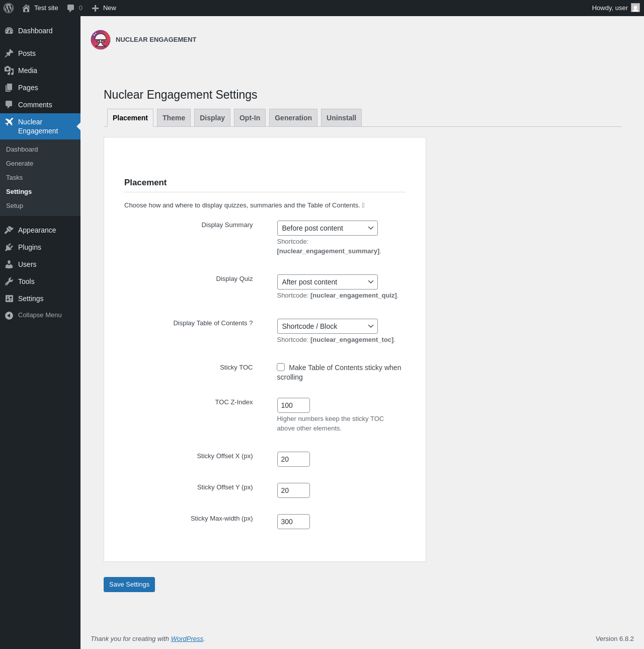This screenshot has width=644, height=649.
Task: Open the Display Table of Contents dropdown
Action: coord(327,326)
